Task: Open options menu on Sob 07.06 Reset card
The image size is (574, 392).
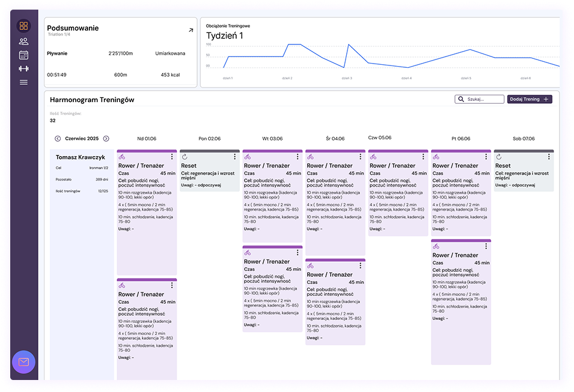Action: 549,157
